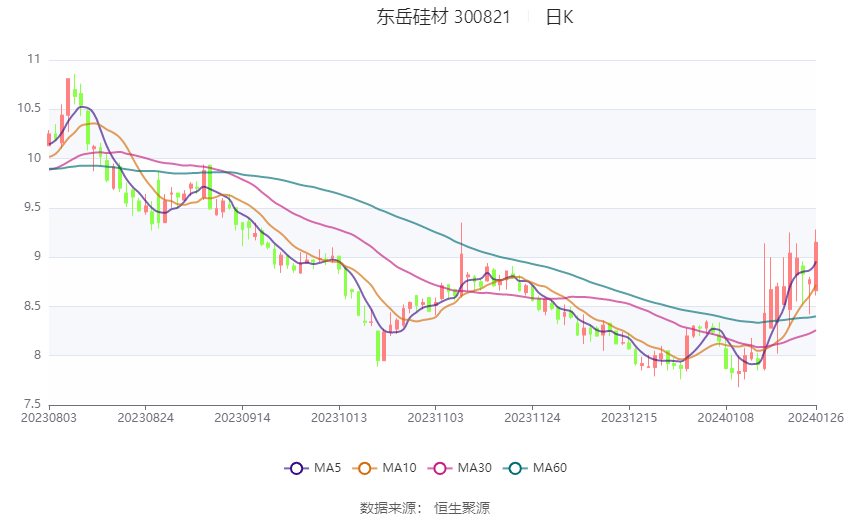The image size is (850, 516).
Task: Click x-axis date label 20231124
Action: pyautogui.click(x=532, y=418)
